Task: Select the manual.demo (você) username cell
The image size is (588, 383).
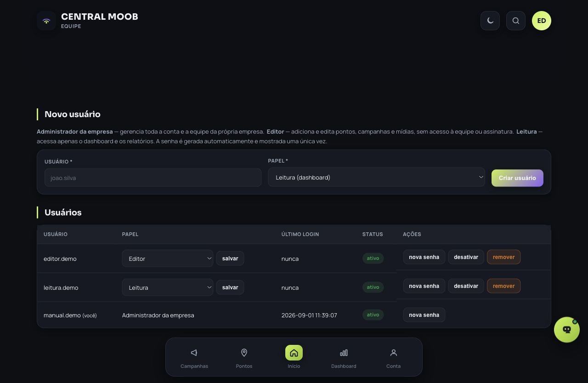Action: [70, 315]
